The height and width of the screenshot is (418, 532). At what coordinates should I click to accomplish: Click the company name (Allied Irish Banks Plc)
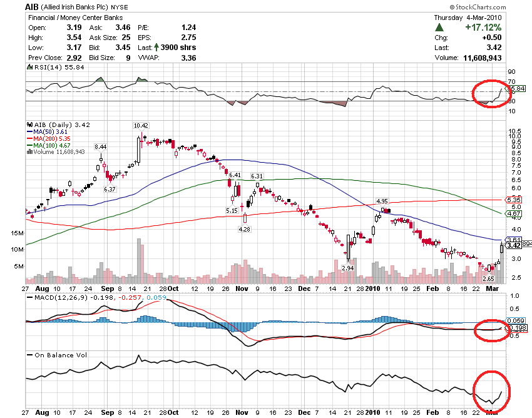(x=74, y=7)
